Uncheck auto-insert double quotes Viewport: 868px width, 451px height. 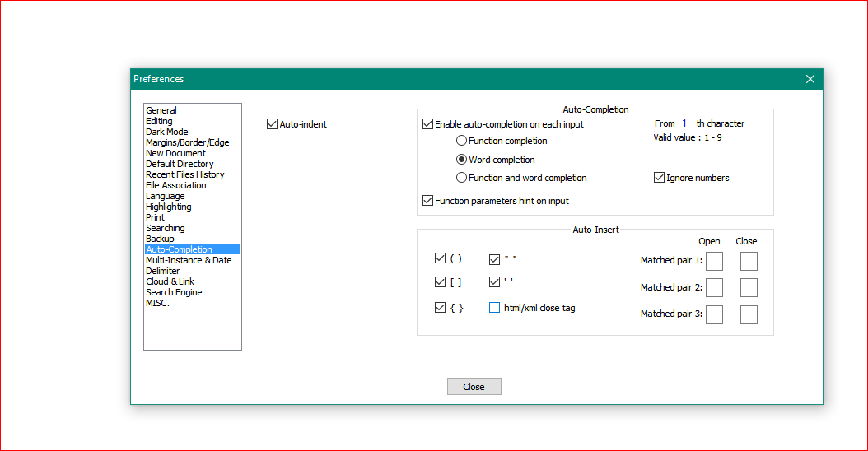tap(494, 259)
